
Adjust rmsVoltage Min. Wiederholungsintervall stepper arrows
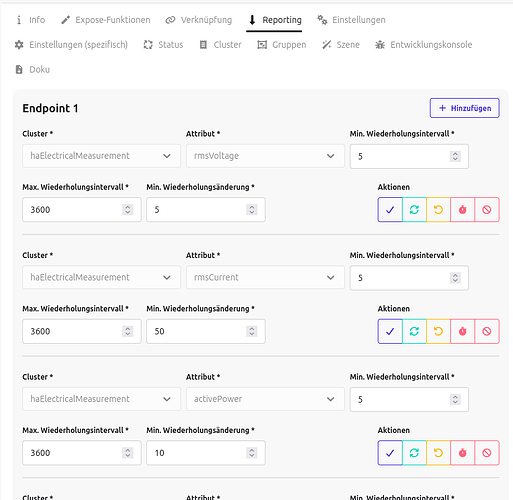point(455,156)
